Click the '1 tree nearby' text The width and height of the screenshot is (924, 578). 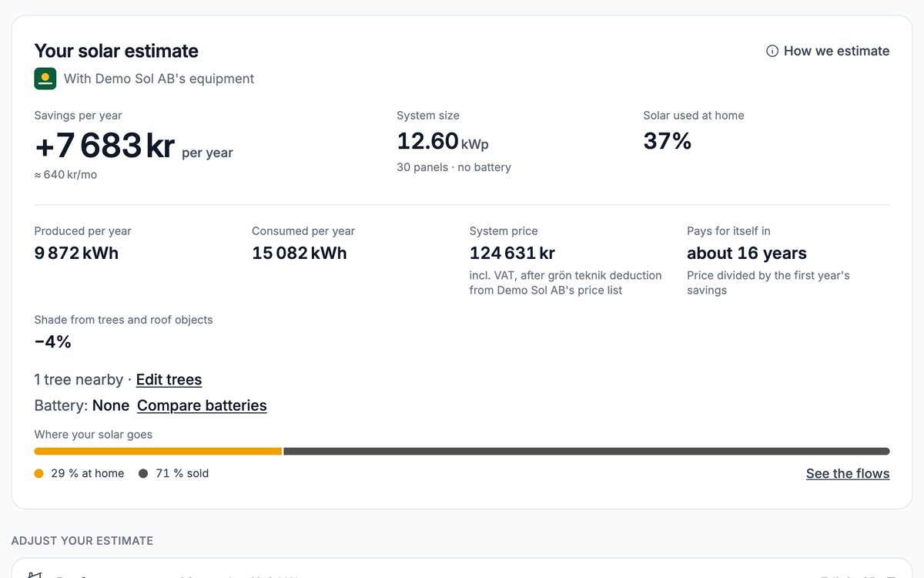79,379
